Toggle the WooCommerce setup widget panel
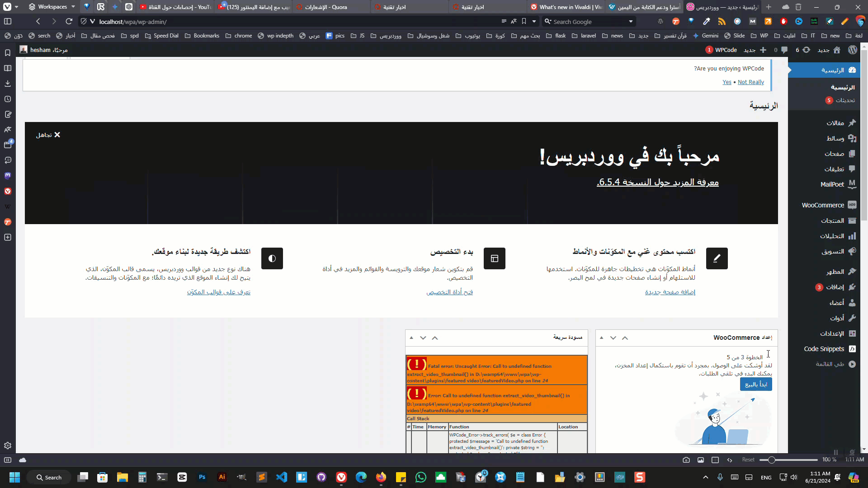 click(x=601, y=338)
